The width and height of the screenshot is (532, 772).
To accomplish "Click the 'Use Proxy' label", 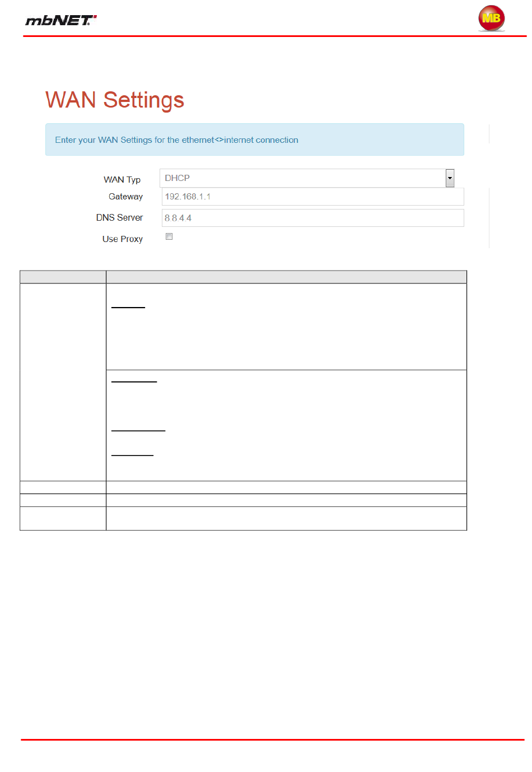I will pos(123,239).
